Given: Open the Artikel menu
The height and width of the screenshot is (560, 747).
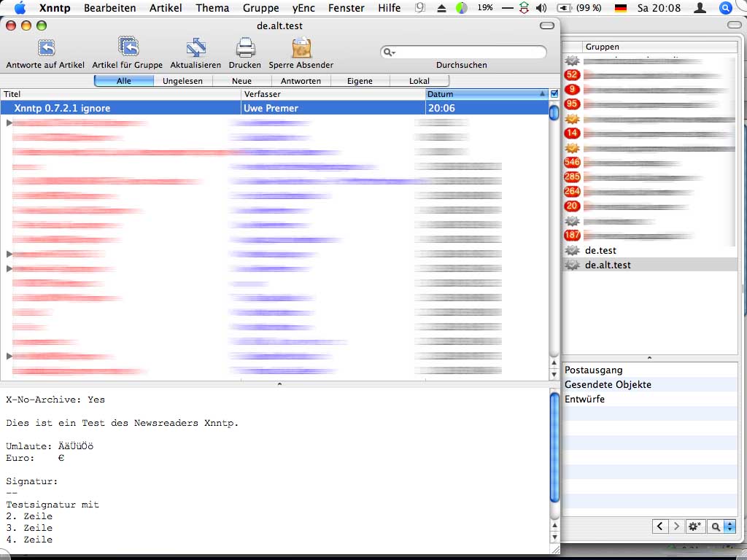Looking at the screenshot, I should tap(166, 8).
